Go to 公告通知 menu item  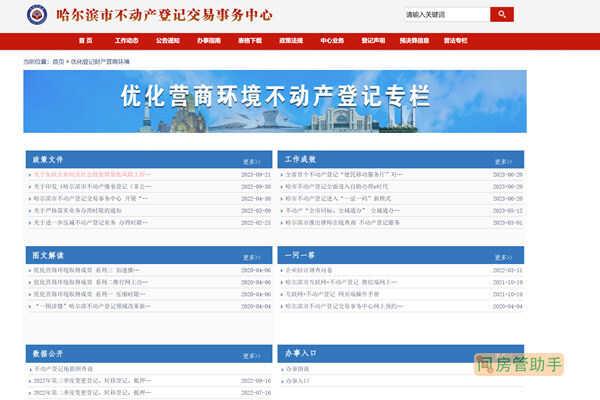[168, 41]
